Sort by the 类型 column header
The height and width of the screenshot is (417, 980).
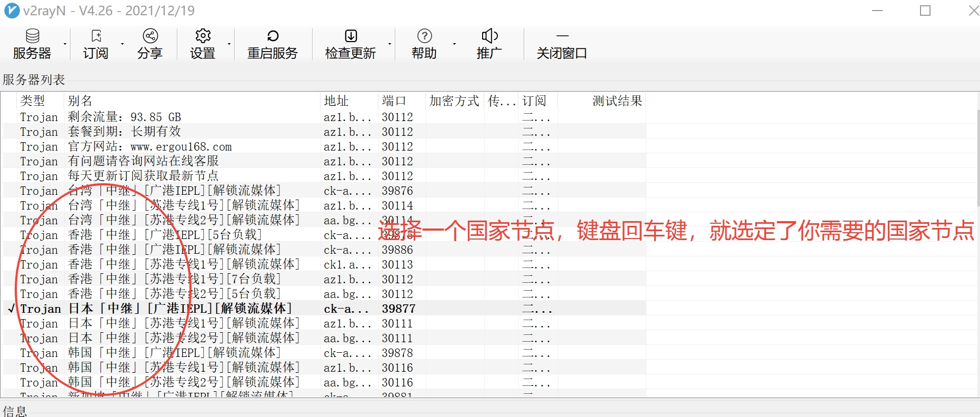(40, 101)
